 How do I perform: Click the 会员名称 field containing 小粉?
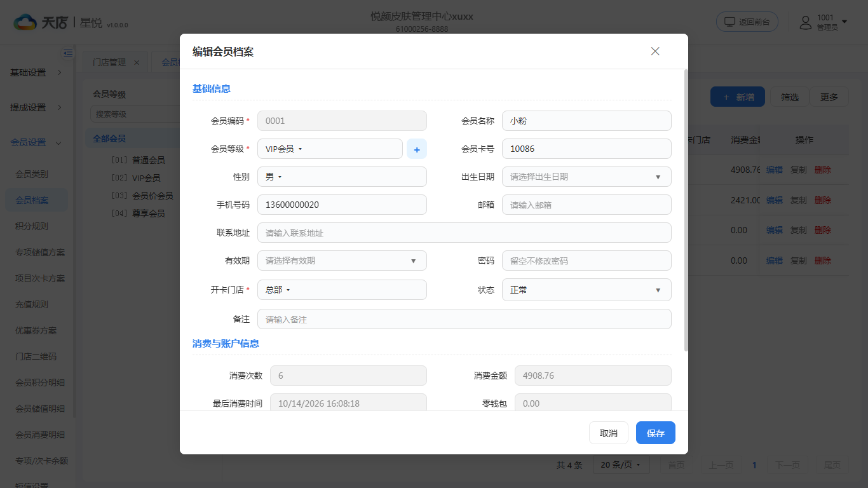[587, 121]
